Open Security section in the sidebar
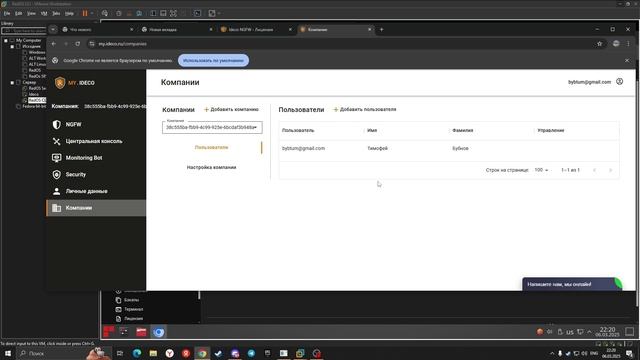The image size is (640, 360). pyautogui.click(x=96, y=175)
